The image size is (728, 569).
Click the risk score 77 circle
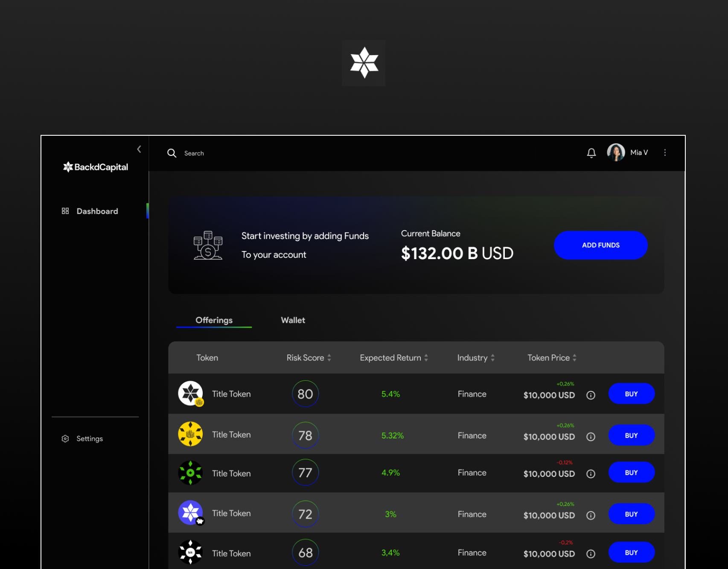pyautogui.click(x=306, y=472)
